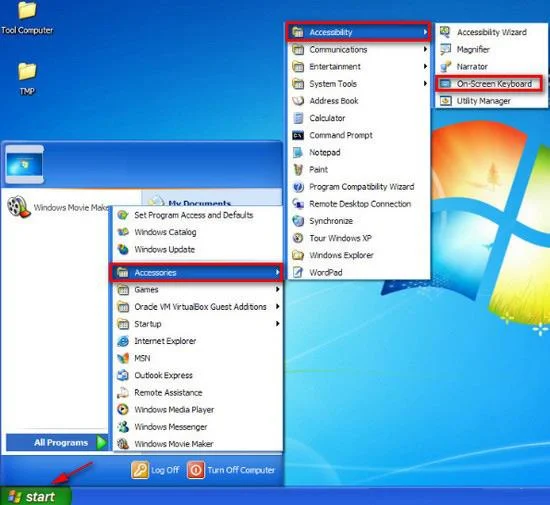Viewport: 550px width, 505px height.
Task: Click the Accessibility Wizard icon
Action: [445, 32]
